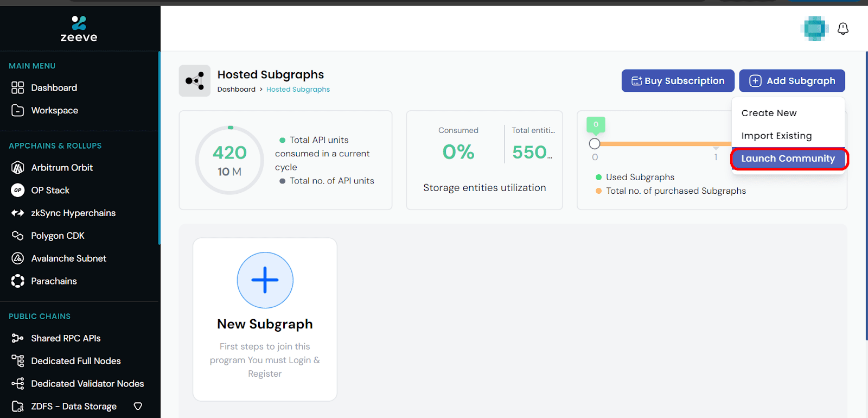The width and height of the screenshot is (868, 418).
Task: Click the Avalanche Subnet icon
Action: [17, 258]
